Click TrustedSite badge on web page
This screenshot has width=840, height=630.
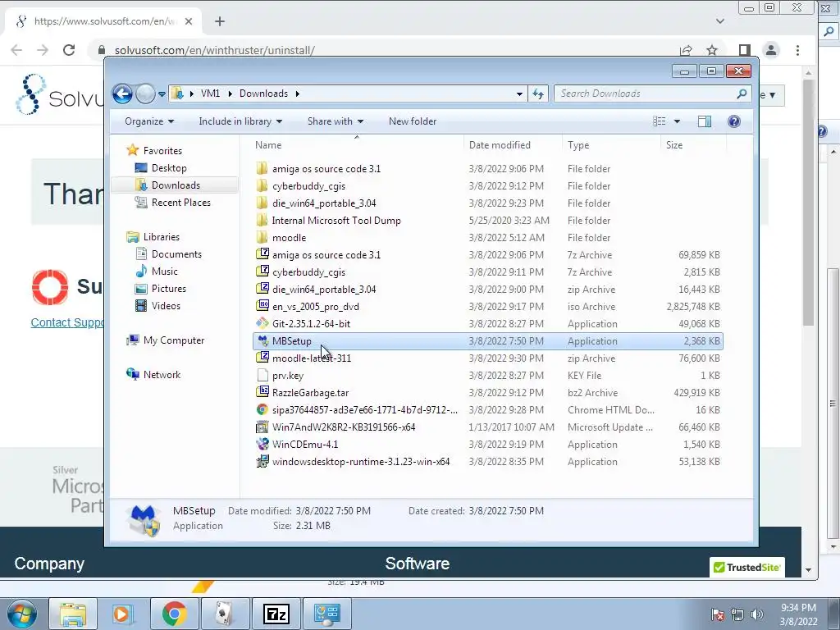tap(746, 568)
